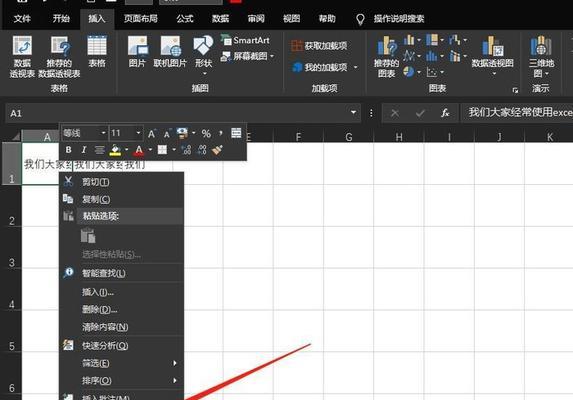This screenshot has width=573, height=400.
Task: Apply percent style in mini toolbar
Action: (x=206, y=134)
